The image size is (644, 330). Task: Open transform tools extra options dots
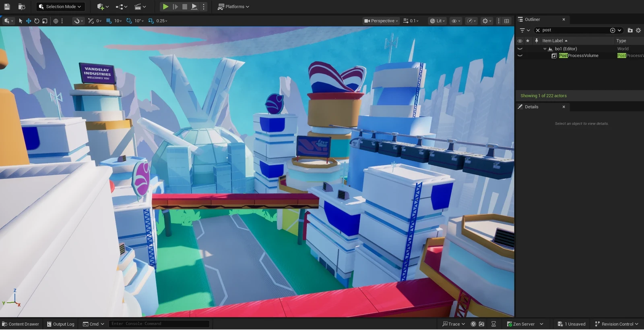(62, 21)
